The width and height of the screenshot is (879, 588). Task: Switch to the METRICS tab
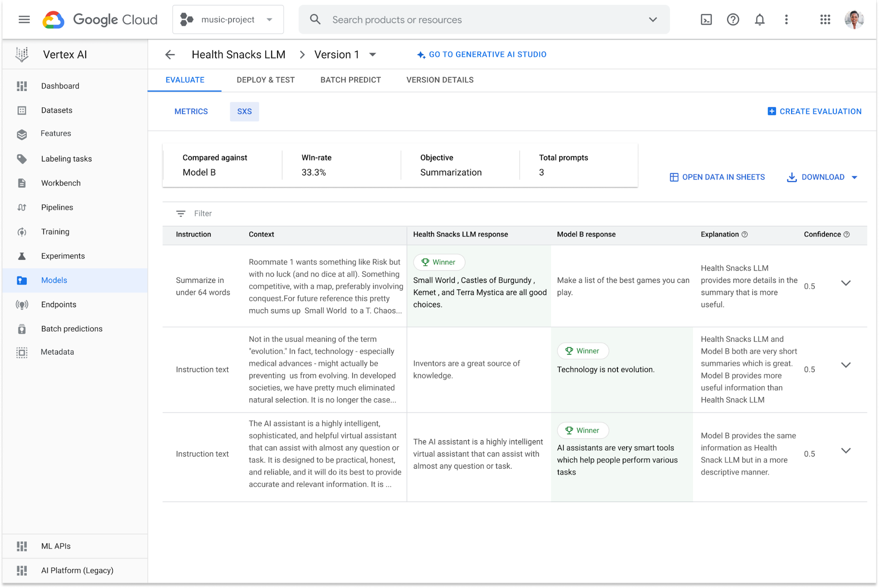pyautogui.click(x=191, y=112)
